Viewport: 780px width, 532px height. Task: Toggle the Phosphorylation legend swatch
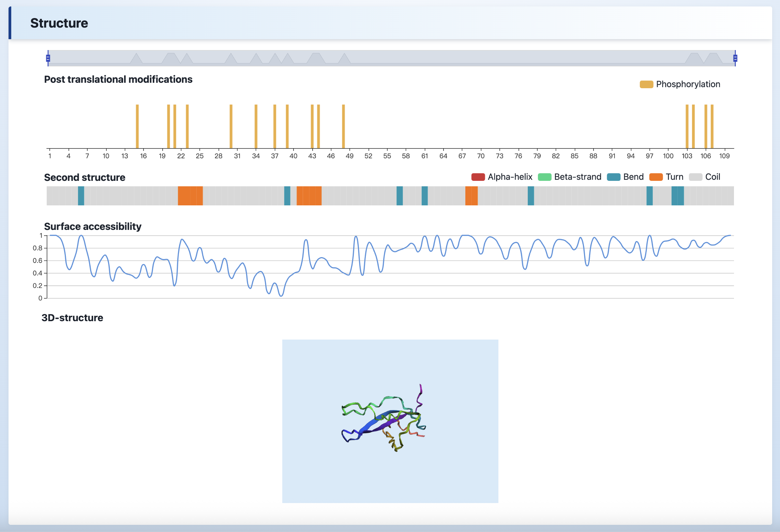[x=646, y=84]
